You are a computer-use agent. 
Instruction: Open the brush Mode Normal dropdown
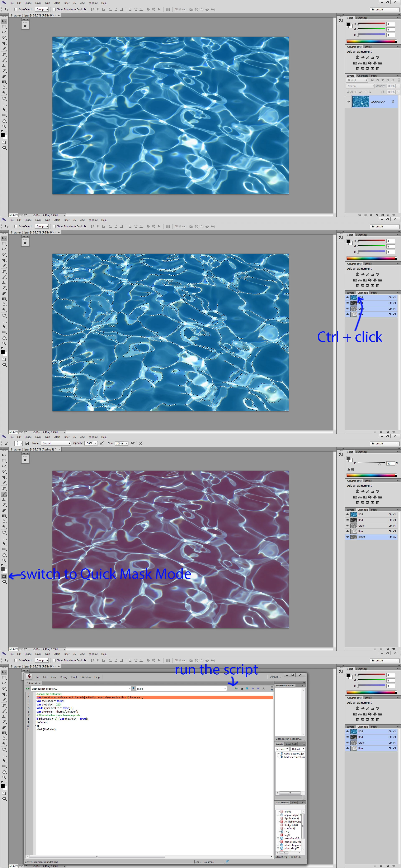(56, 443)
